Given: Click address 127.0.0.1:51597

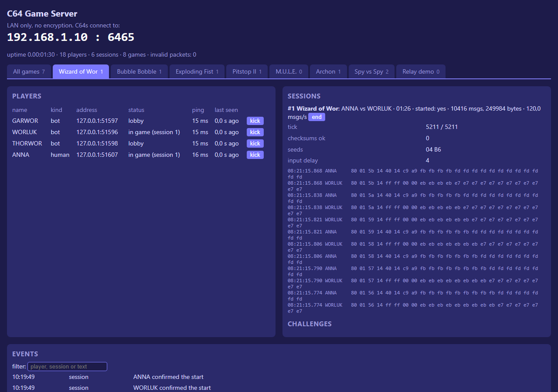Looking at the screenshot, I should [x=97, y=121].
